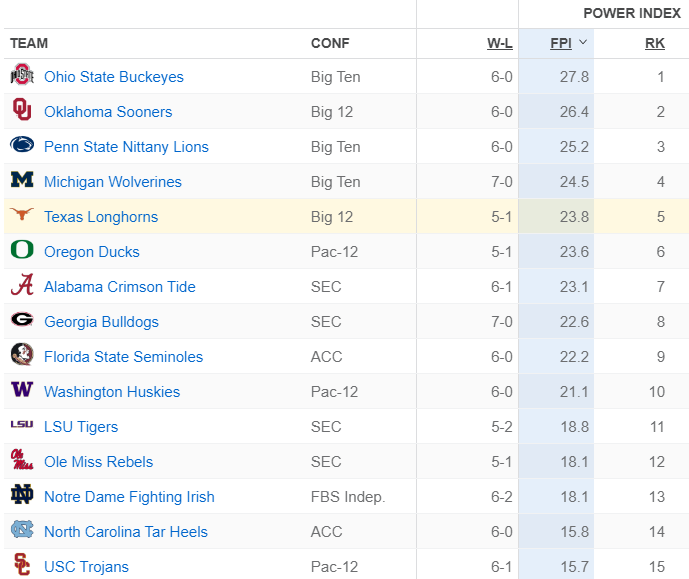Sort by RK column header
Image resolution: width=689 pixels, height=579 pixels.
pyautogui.click(x=655, y=43)
